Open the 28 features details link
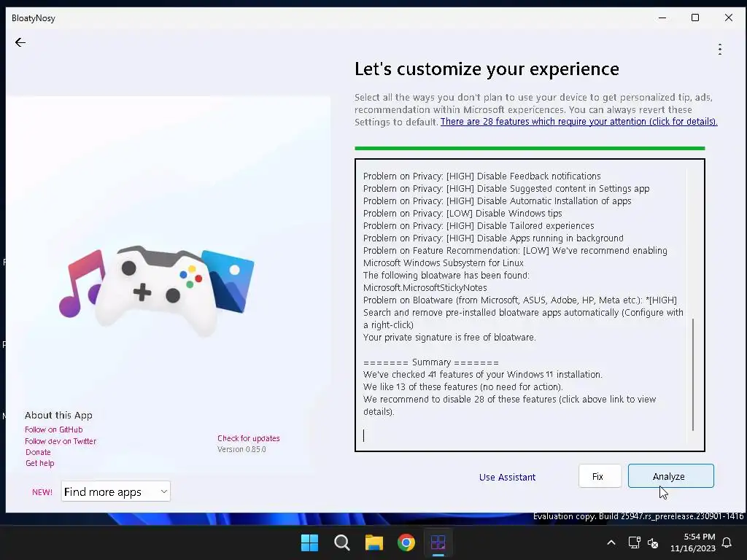Screen dimensions: 747x560 tap(578, 122)
